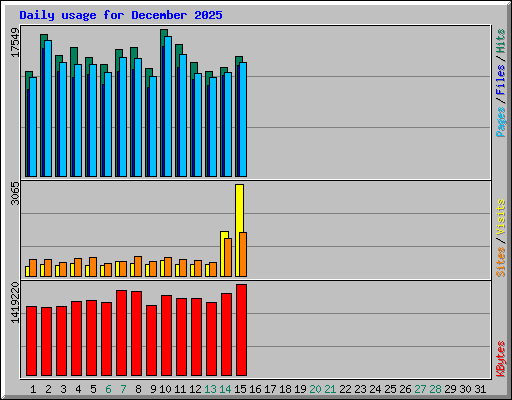
Task: Click day 18 on the x-axis
Action: pyautogui.click(x=285, y=389)
